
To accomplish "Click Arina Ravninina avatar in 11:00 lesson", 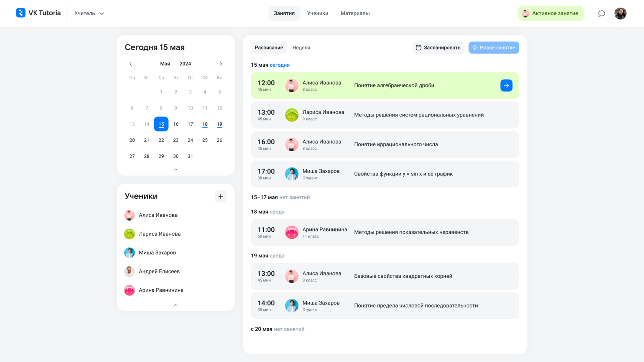I will [292, 232].
